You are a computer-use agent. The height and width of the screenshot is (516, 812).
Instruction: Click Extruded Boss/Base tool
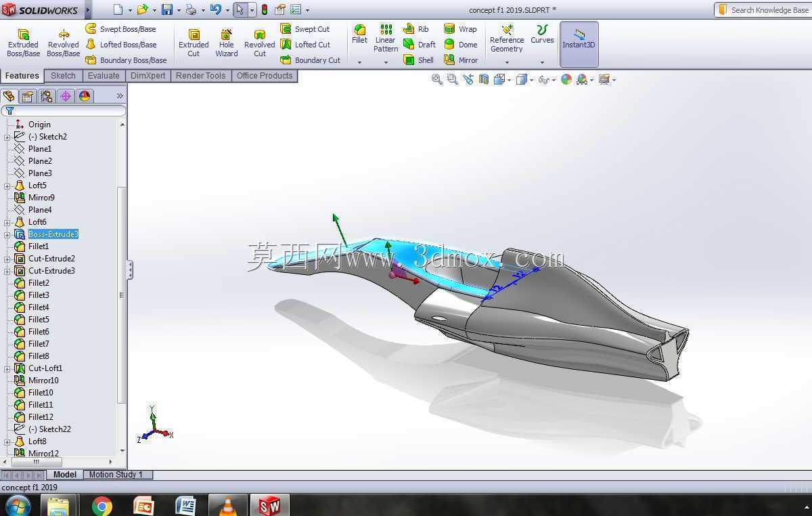coord(23,43)
